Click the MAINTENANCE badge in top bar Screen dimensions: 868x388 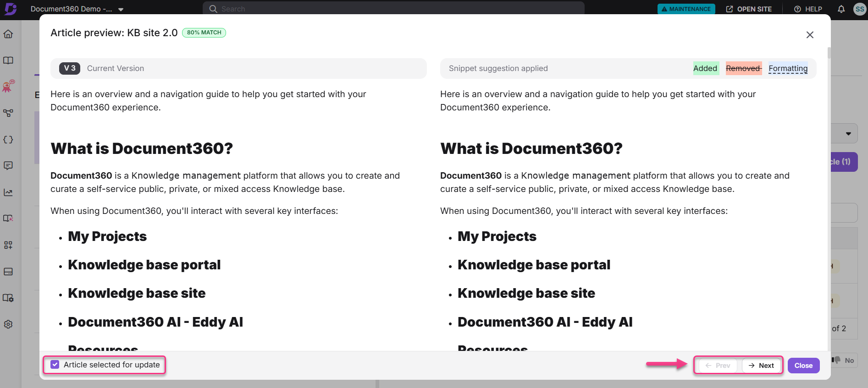point(686,9)
